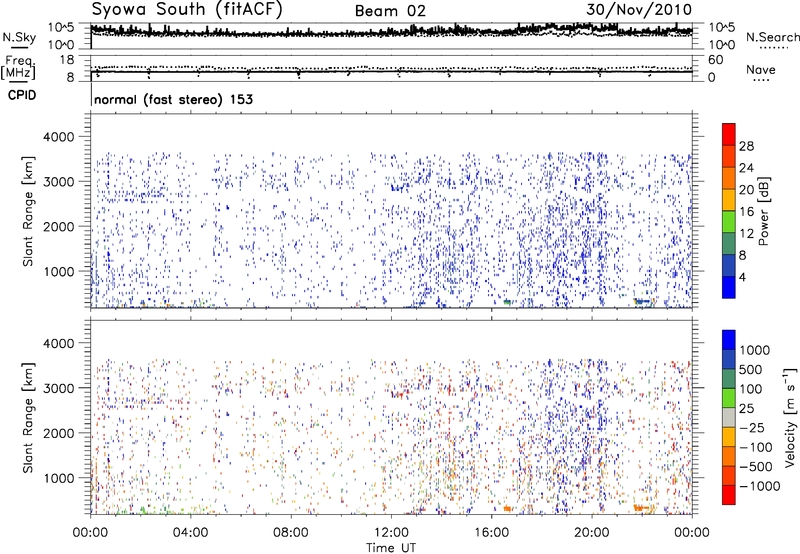
Task: Select the '60' Nave axis tick
Action: pos(715,60)
